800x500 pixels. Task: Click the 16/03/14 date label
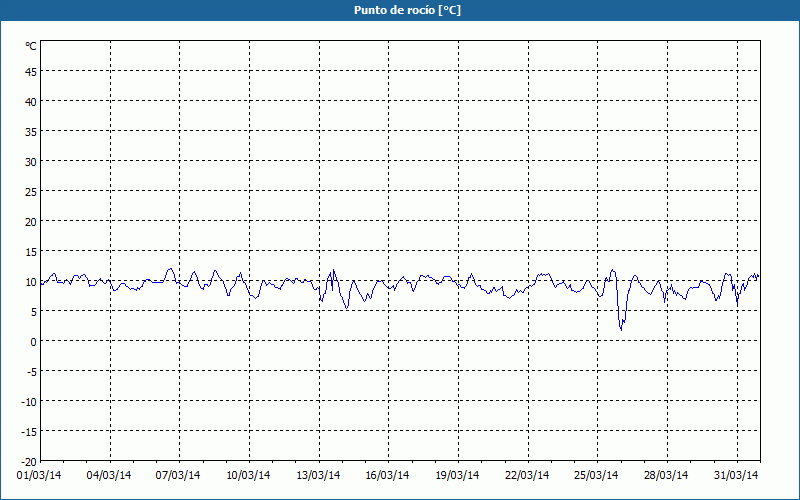coord(387,475)
